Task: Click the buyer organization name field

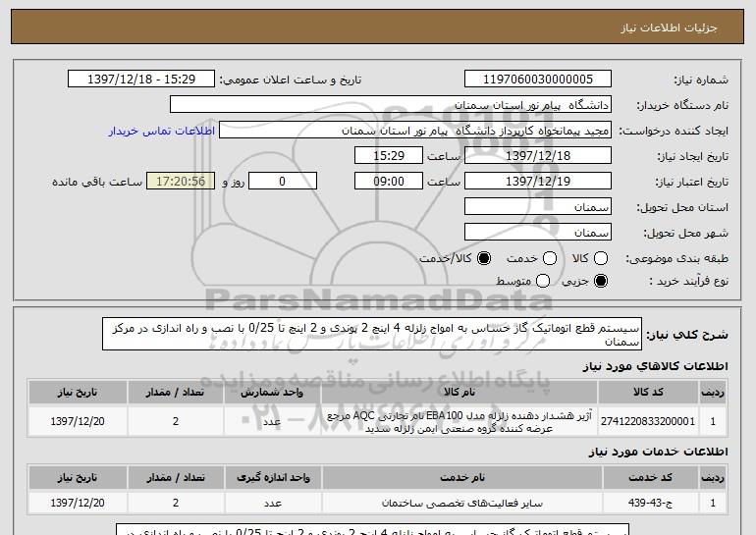Action: coord(391,105)
